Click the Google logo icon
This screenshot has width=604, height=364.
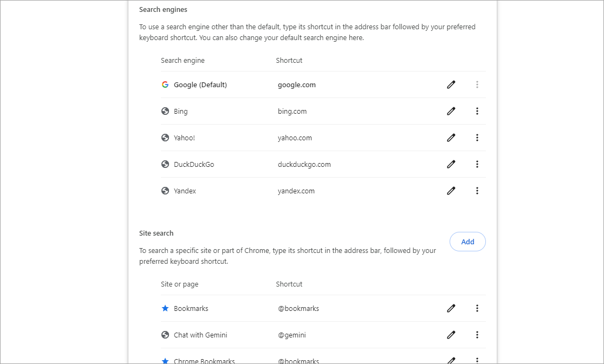[x=165, y=84]
